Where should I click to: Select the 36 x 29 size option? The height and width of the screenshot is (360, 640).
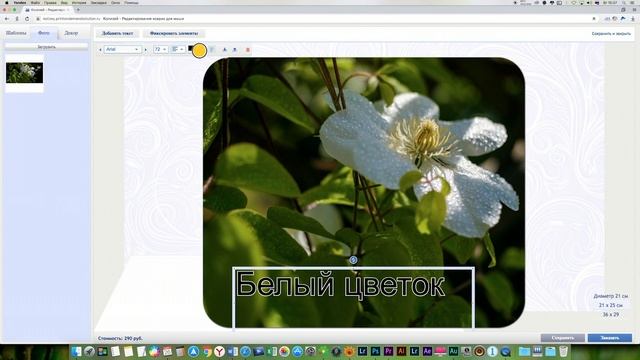[611, 315]
